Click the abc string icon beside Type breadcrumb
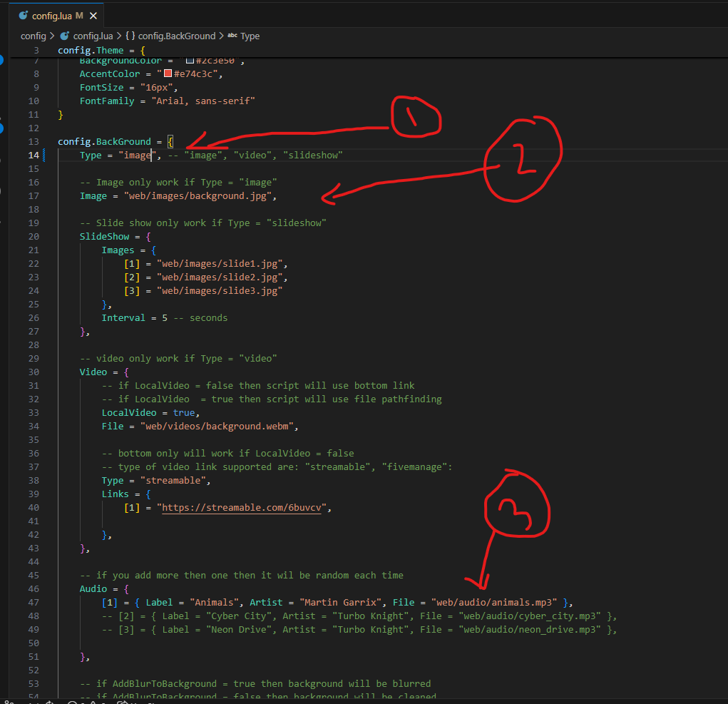This screenshot has height=704, width=728. (x=232, y=36)
